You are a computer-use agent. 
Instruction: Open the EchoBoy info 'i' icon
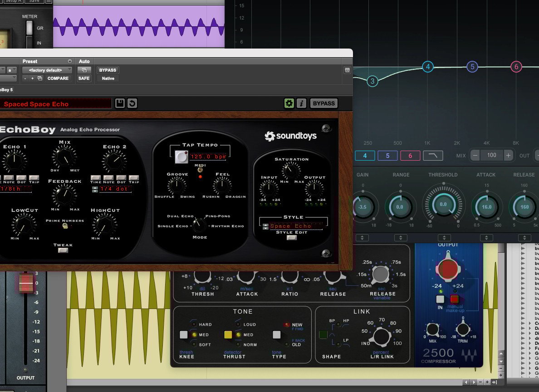coord(301,103)
